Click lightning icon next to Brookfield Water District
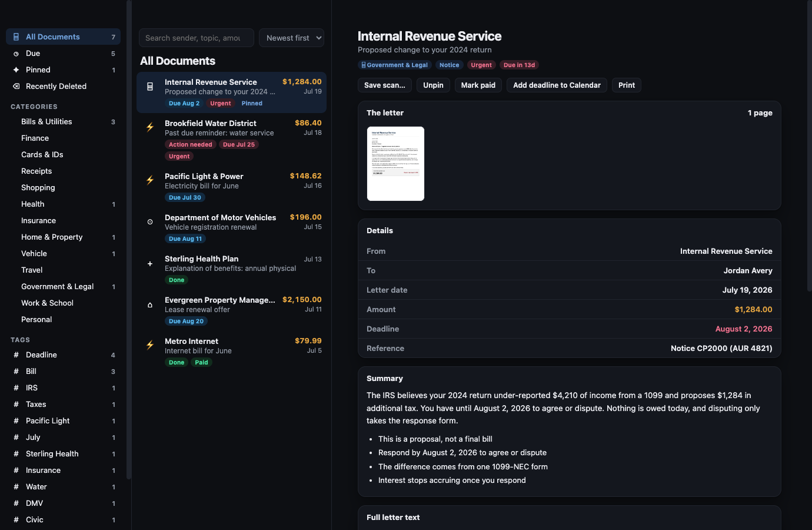Viewport: 812px width, 530px height. click(x=150, y=127)
